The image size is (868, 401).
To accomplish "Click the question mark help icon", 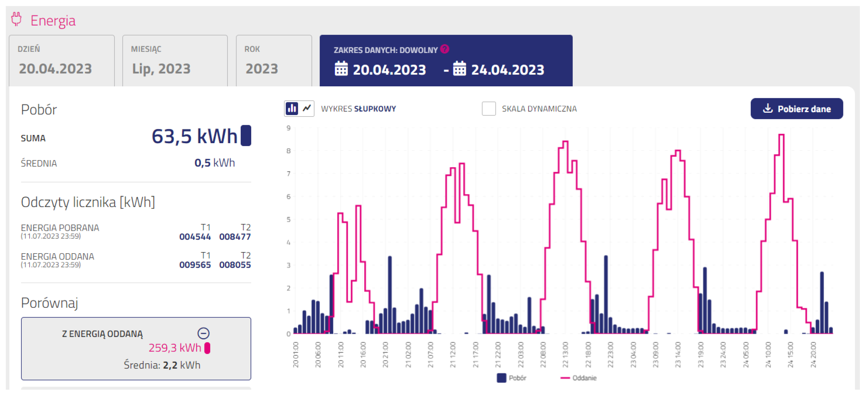I will [445, 49].
